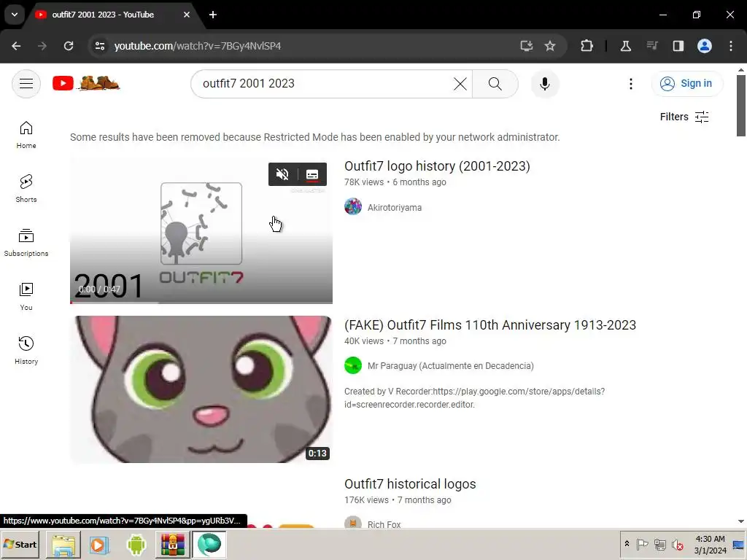747x560 pixels.
Task: Show hidden tray icons arrow
Action: click(x=627, y=544)
